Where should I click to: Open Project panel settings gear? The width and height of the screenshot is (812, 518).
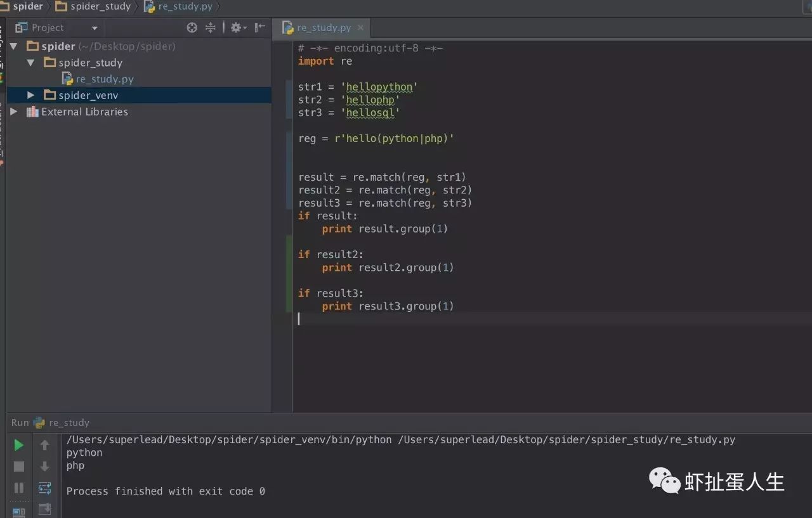point(239,27)
